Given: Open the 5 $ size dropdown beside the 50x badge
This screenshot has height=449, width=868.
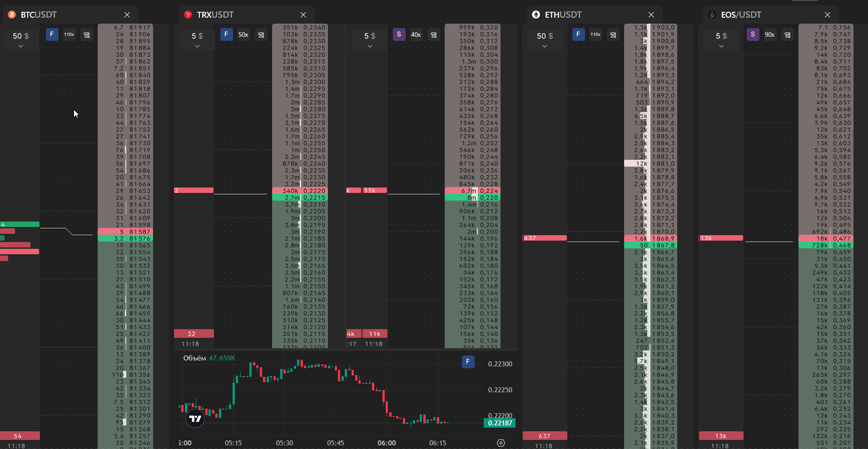Looking at the screenshot, I should (197, 40).
